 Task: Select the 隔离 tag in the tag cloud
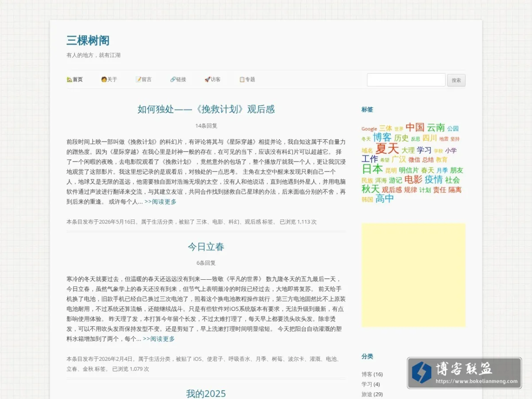(455, 190)
